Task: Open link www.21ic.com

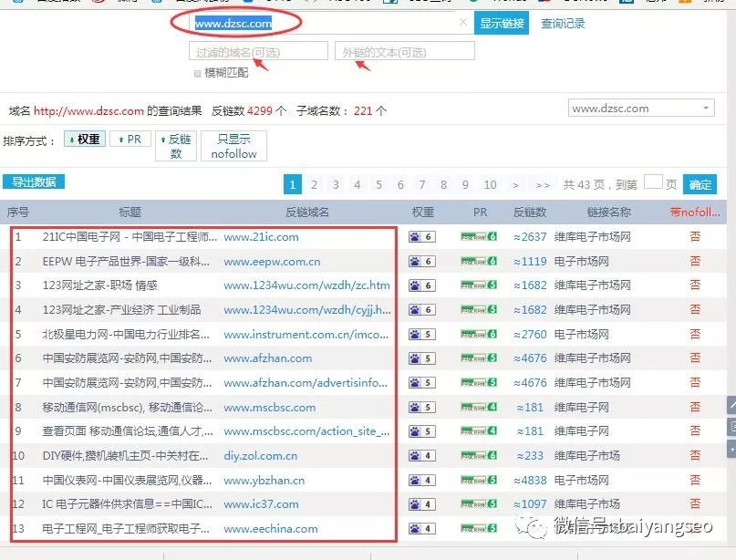Action: tap(261, 237)
